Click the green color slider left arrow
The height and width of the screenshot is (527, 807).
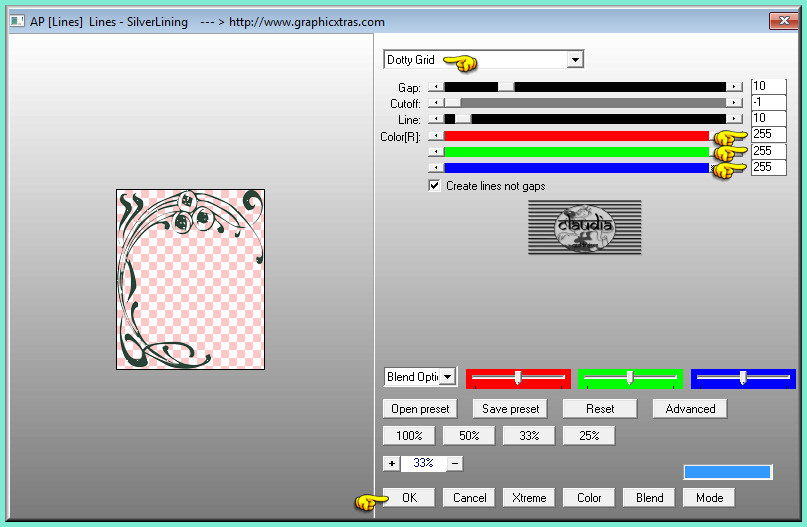pyautogui.click(x=436, y=152)
